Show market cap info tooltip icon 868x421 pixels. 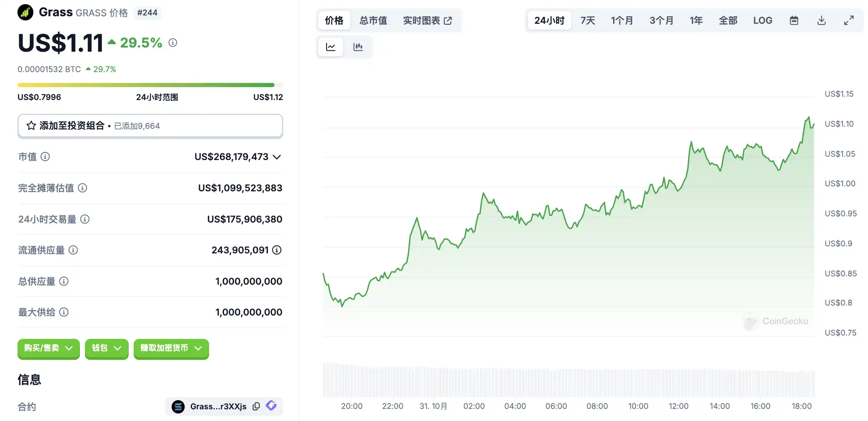45,157
